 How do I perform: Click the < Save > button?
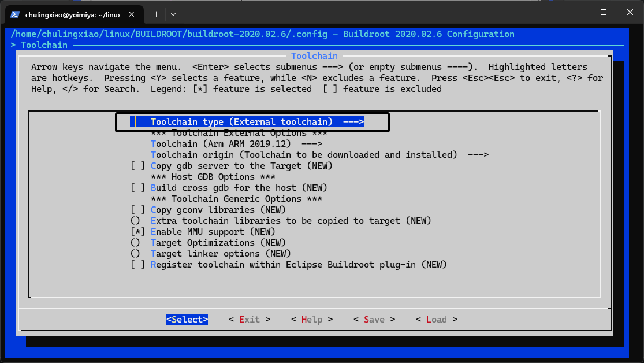pyautogui.click(x=375, y=320)
